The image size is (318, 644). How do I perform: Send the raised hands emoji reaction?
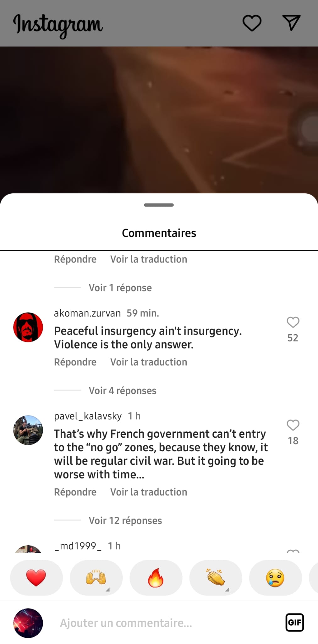[96, 578]
